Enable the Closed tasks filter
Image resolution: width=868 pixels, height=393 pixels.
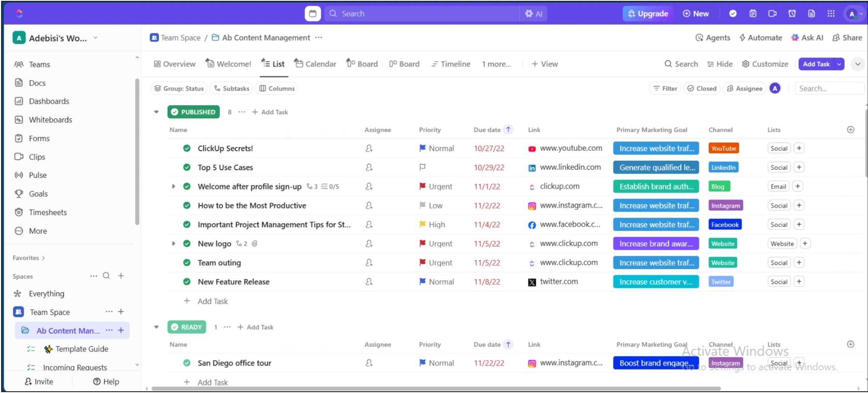702,88
